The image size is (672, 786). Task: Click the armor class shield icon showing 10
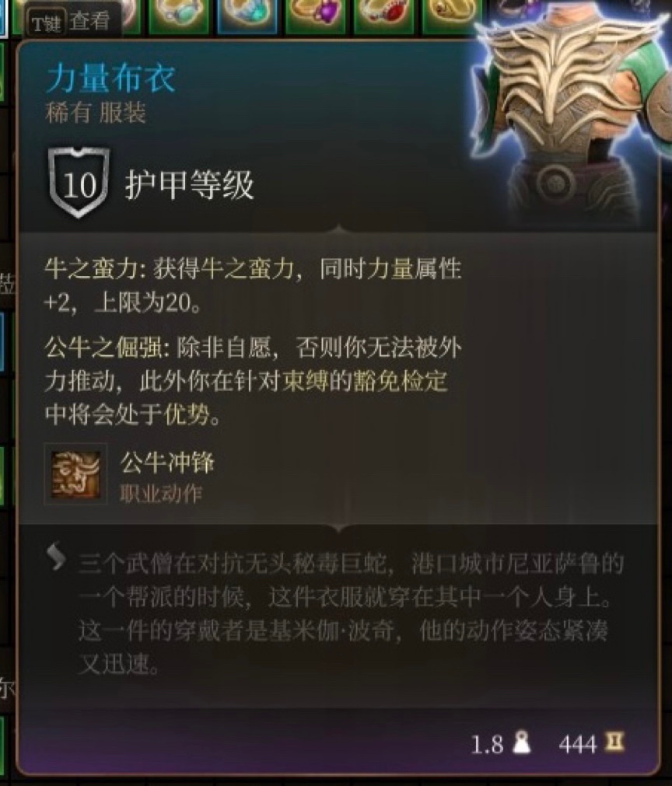point(79,183)
